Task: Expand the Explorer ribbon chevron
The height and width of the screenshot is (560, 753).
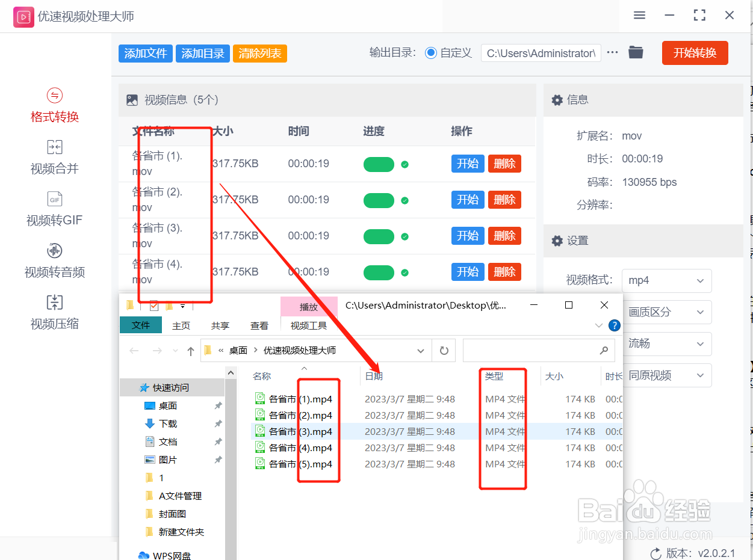Action: pos(599,325)
